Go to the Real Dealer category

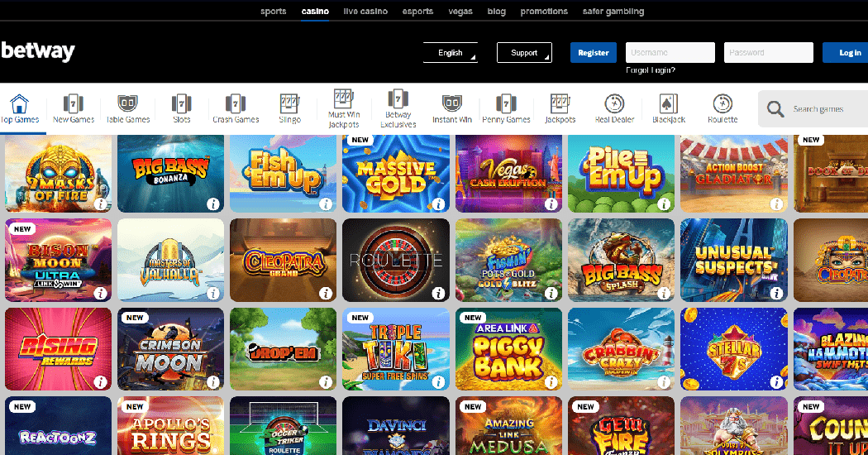coord(614,108)
